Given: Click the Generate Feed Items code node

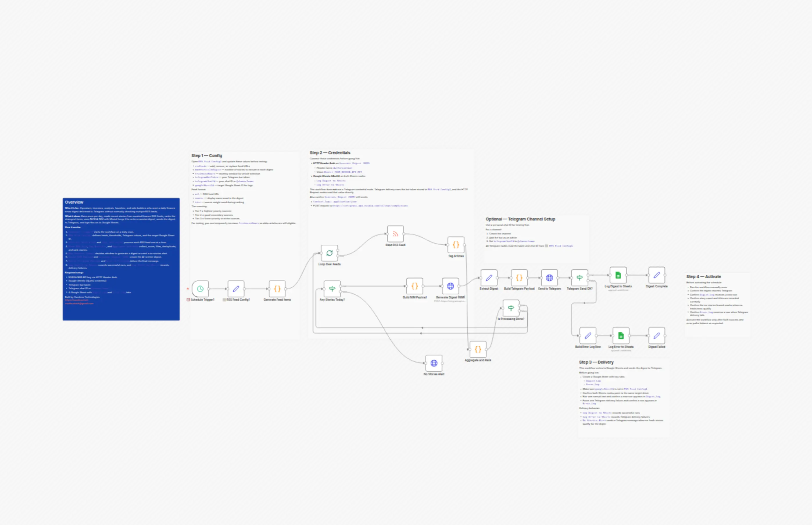Looking at the screenshot, I should click(x=277, y=289).
